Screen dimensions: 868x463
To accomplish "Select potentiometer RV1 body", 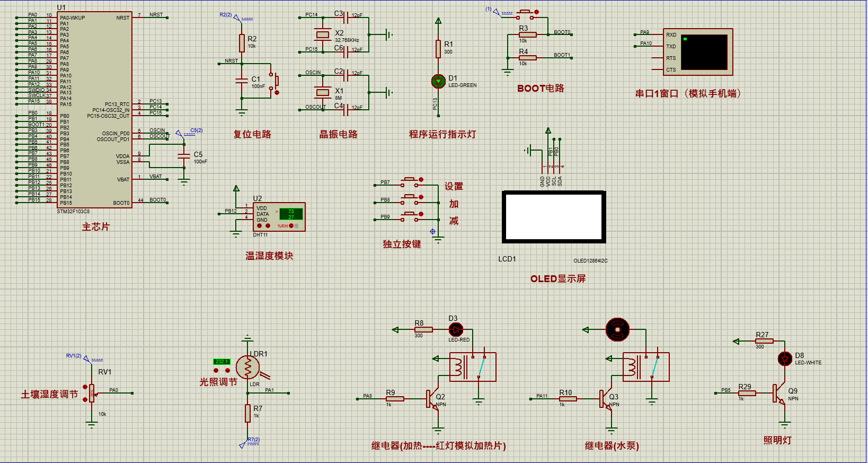I will [x=92, y=393].
